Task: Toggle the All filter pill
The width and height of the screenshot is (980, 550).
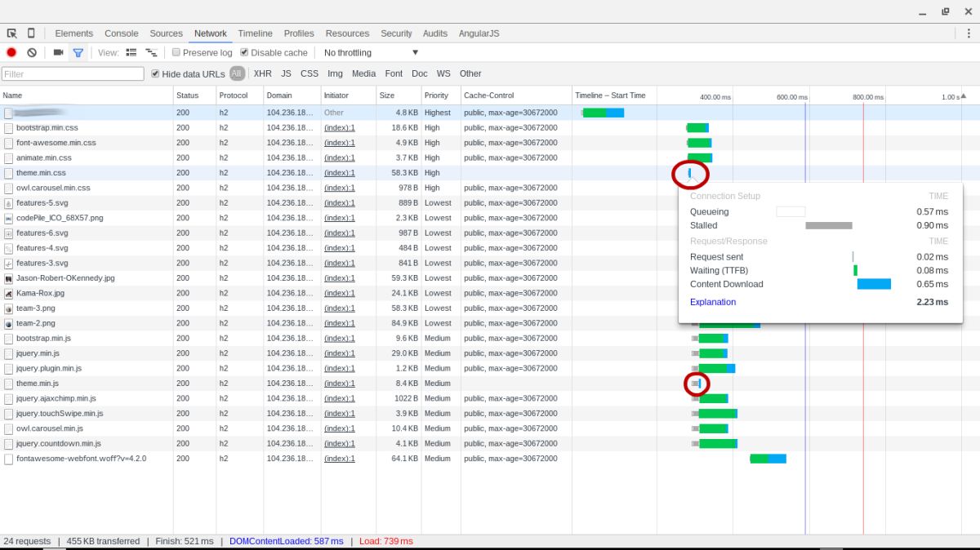Action: (237, 73)
